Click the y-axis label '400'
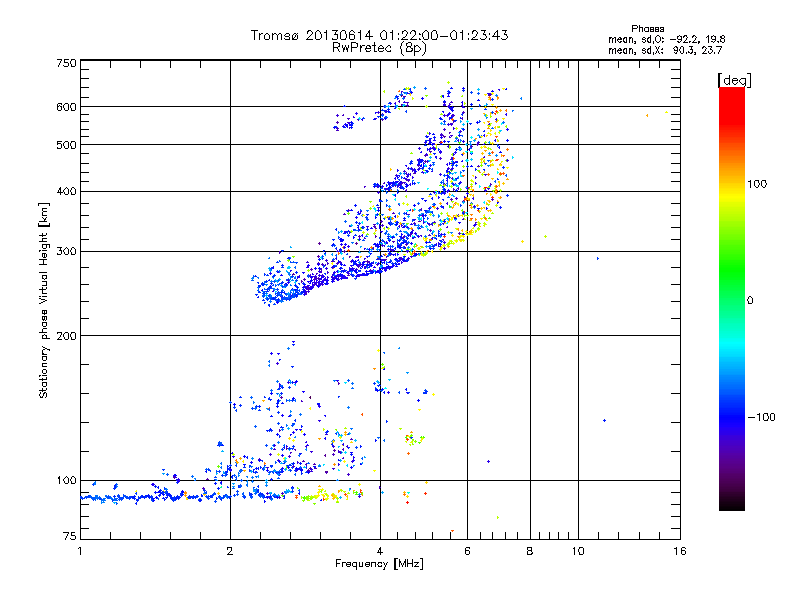 (66, 192)
